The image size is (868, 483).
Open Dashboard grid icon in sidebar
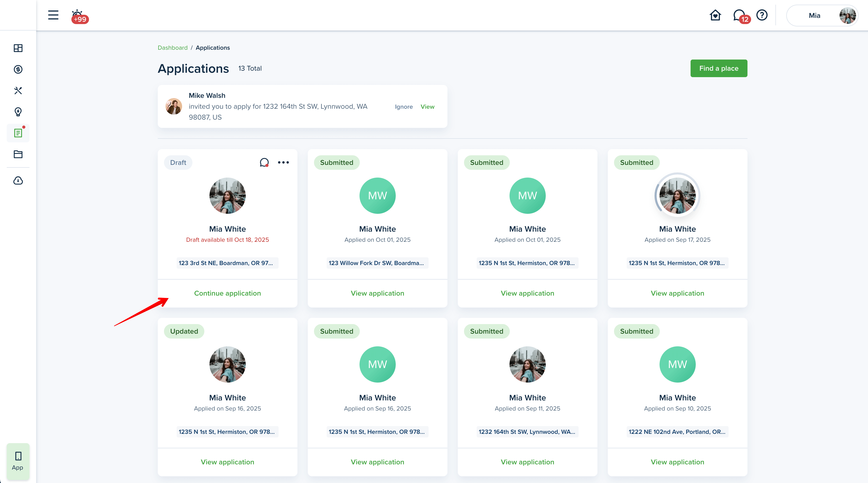pyautogui.click(x=18, y=48)
